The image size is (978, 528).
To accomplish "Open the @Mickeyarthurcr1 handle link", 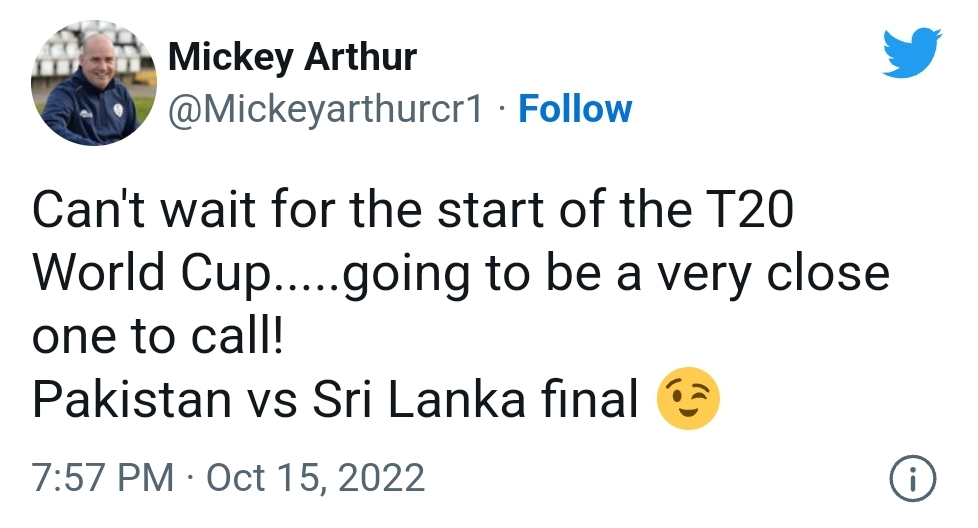I will (x=325, y=109).
